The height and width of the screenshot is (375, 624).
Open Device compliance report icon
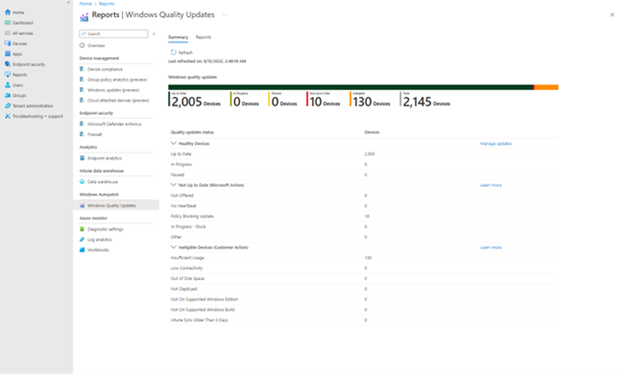[x=82, y=69]
